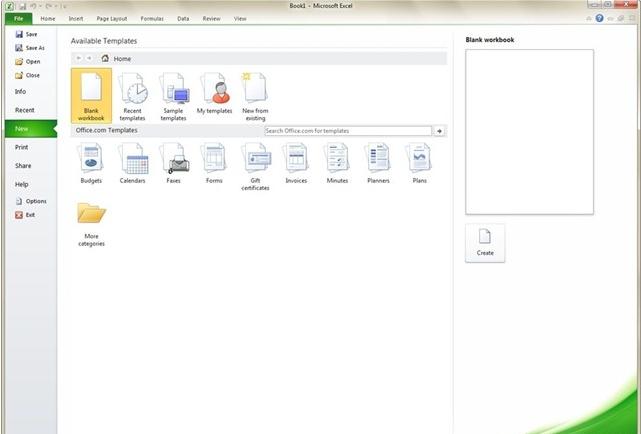Open Sample templates
Image resolution: width=641 pixels, height=434 pixels.
[x=173, y=96]
